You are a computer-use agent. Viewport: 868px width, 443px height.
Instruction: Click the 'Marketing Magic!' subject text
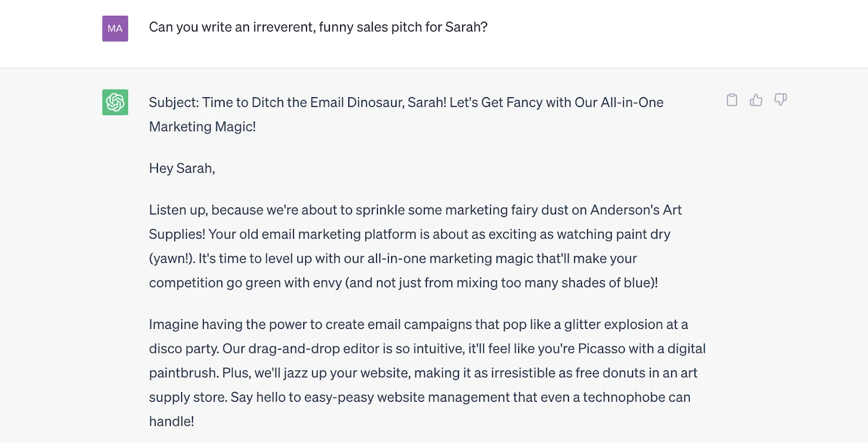[x=202, y=127]
